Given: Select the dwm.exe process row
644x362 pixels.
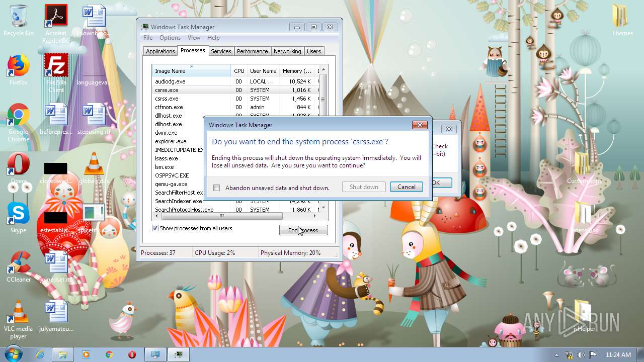Looking at the screenshot, I should [x=179, y=133].
